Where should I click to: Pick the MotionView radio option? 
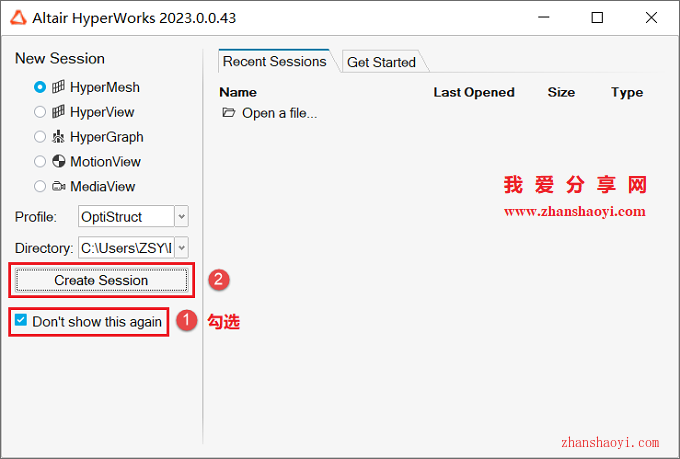39,161
